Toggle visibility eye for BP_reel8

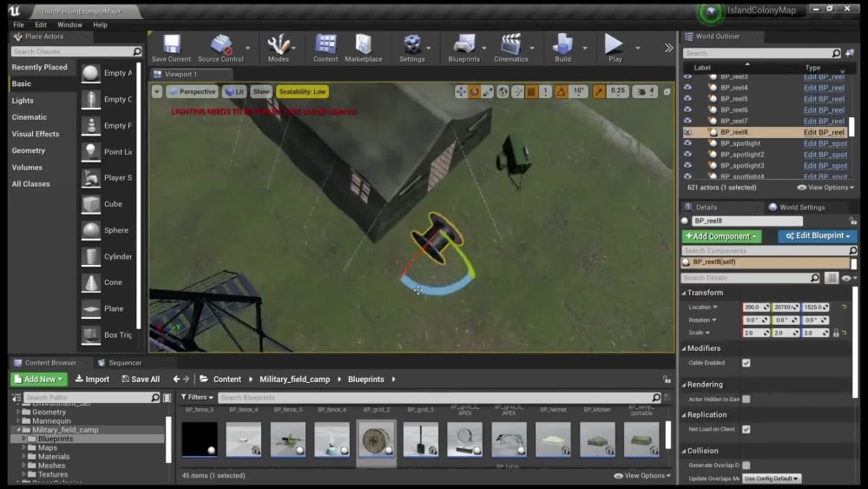click(687, 132)
